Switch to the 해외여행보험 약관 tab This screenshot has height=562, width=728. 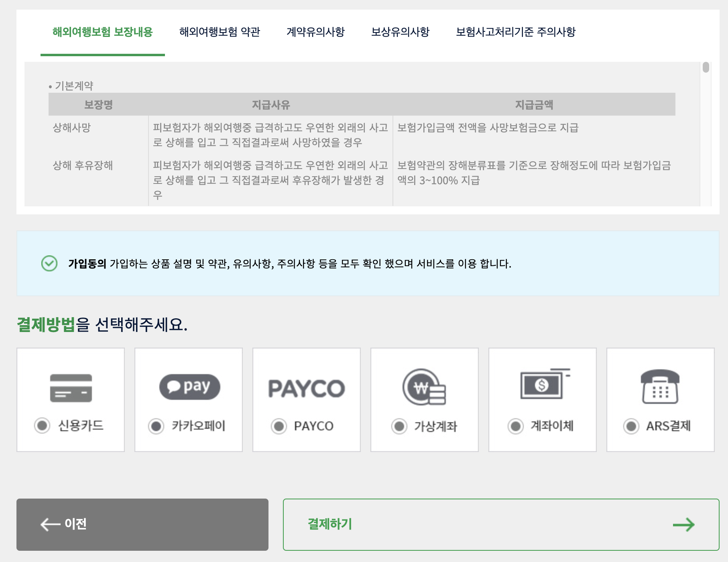point(220,32)
